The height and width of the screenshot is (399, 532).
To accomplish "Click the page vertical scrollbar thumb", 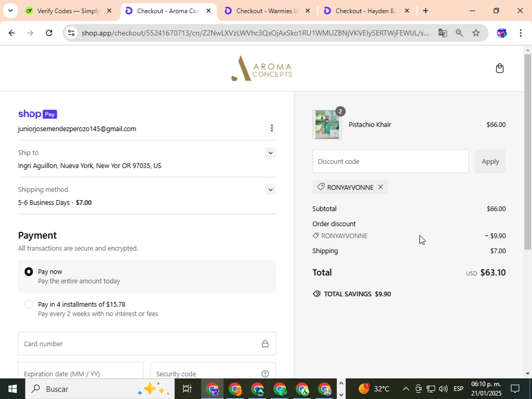I will pyautogui.click(x=528, y=152).
